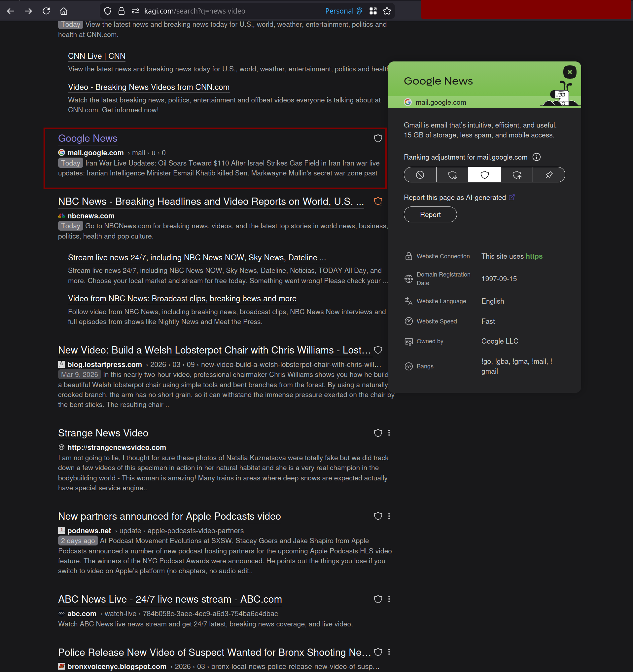Image resolution: width=633 pixels, height=672 pixels.
Task: Click the browser back arrow
Action: click(x=11, y=11)
